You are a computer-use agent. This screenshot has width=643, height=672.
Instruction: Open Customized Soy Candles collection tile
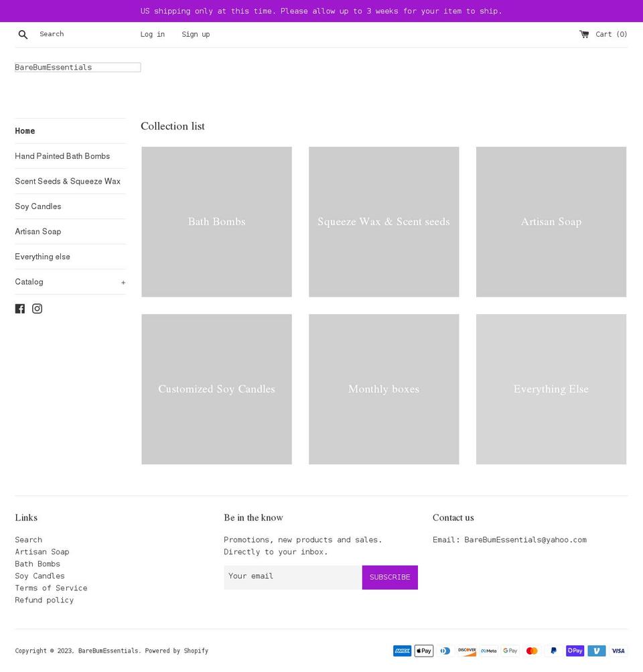pos(217,389)
